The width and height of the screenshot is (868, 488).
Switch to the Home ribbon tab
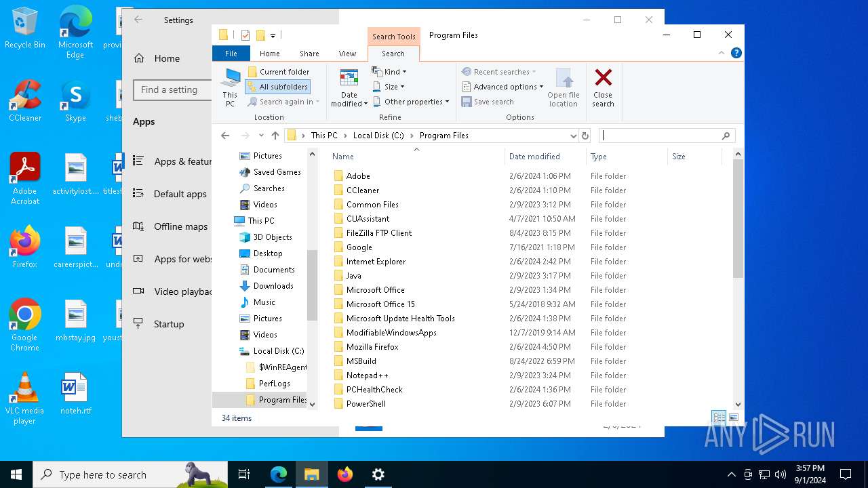click(269, 54)
